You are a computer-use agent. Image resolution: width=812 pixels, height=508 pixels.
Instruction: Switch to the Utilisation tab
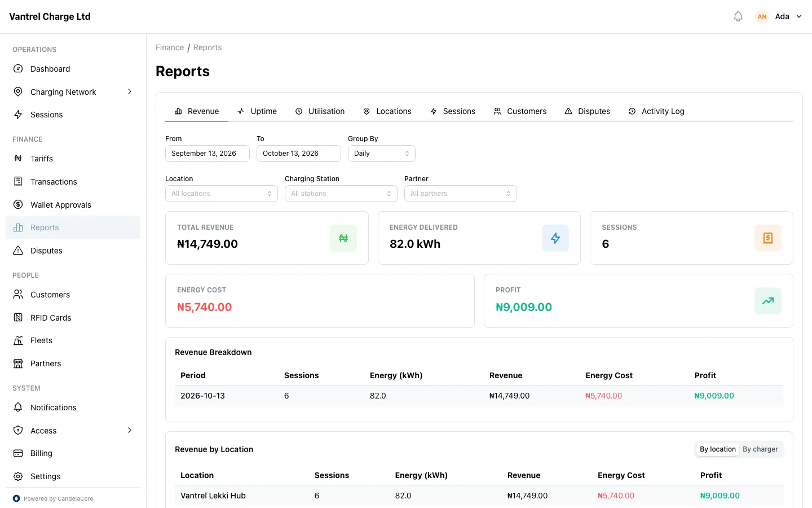[320, 111]
